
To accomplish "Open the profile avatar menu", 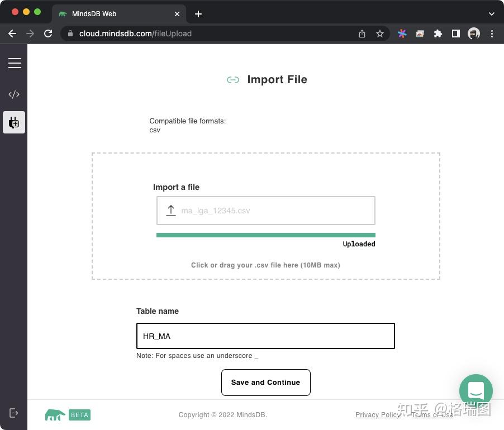I will pos(474,34).
